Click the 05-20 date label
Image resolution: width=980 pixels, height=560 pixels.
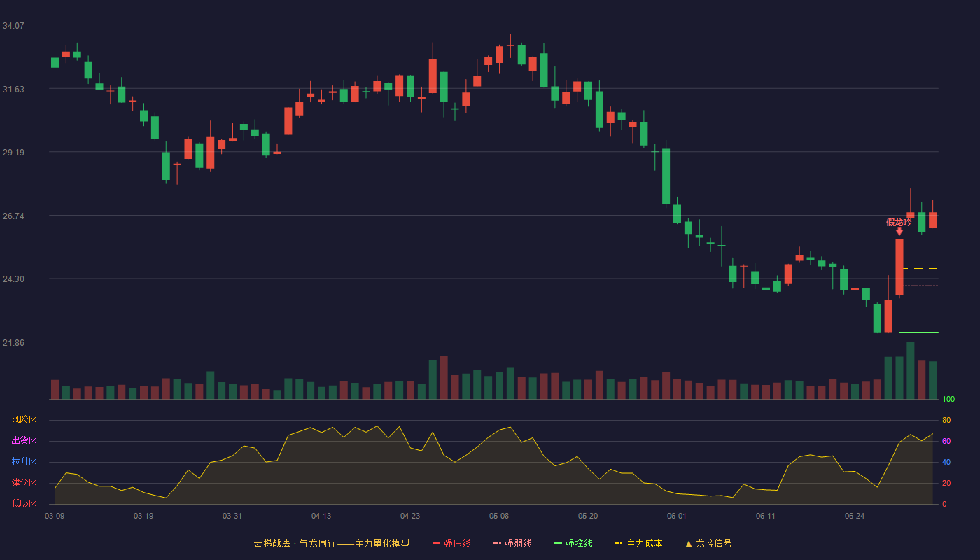click(x=588, y=516)
